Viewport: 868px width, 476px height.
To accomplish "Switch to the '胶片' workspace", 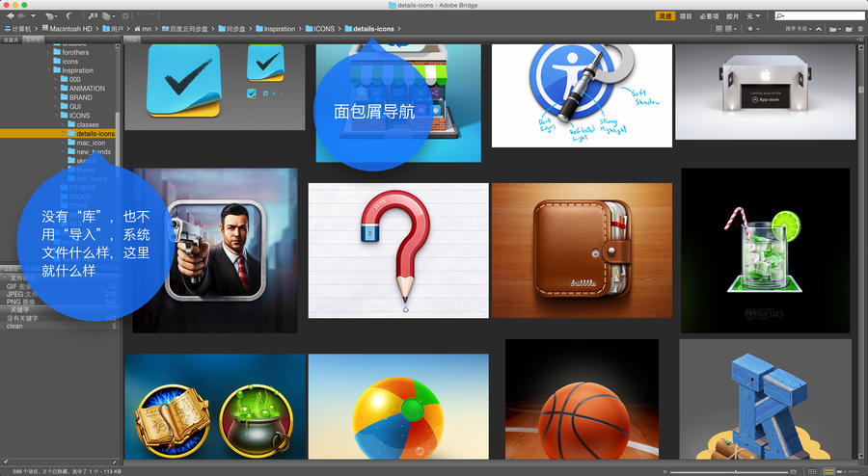I will coord(732,16).
